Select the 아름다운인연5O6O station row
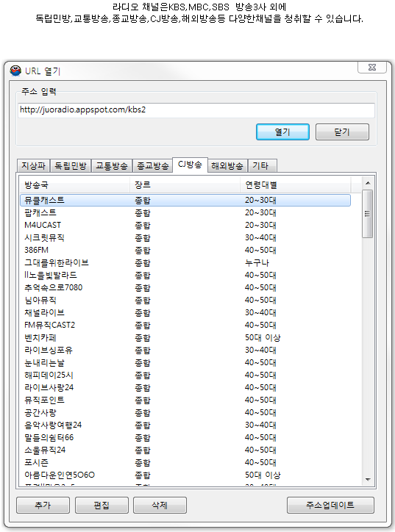This screenshot has height=532, width=395. click(x=185, y=475)
